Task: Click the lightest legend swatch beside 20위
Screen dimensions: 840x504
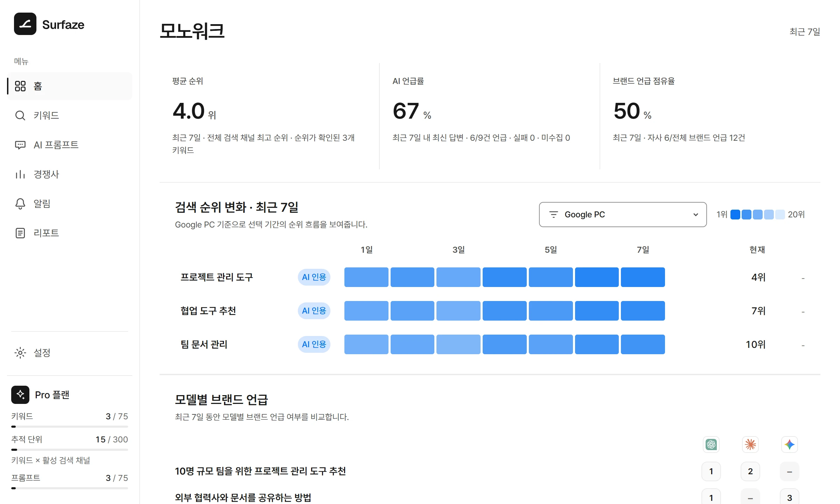Action: [x=780, y=215]
